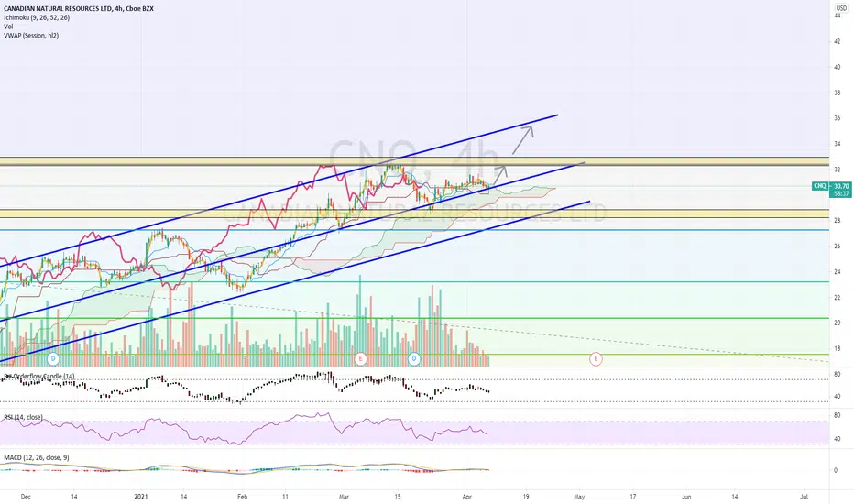Click the Jul label on time axis

tap(804, 497)
